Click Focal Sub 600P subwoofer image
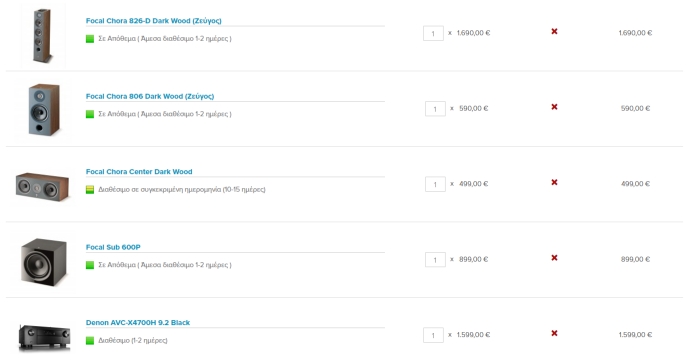Image resolution: width=686 pixels, height=363 pixels. tap(44, 262)
